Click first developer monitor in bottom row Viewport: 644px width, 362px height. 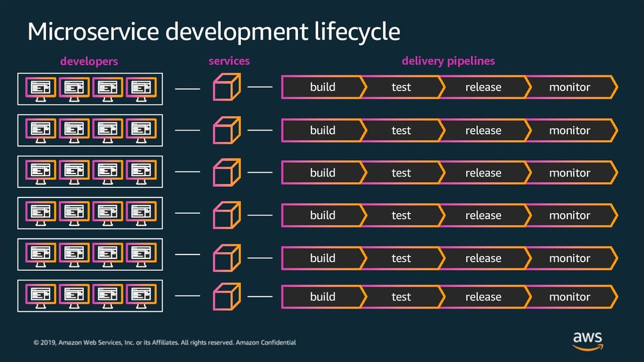click(x=41, y=296)
